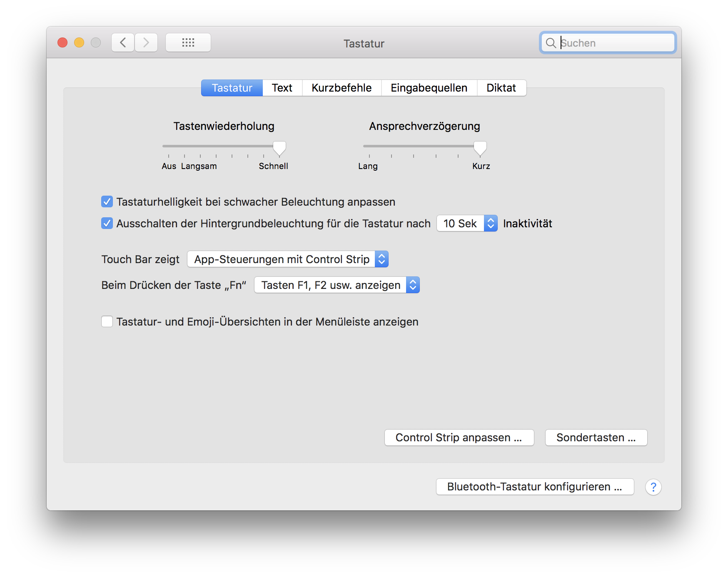Viewport: 728px width, 577px height.
Task: Focus the Suchen search field
Action: pos(608,43)
